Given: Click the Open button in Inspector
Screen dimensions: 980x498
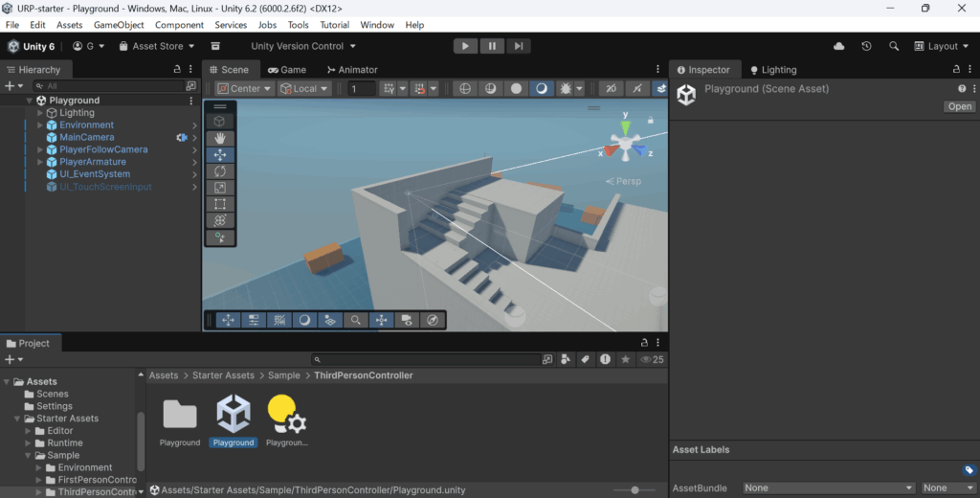Looking at the screenshot, I should pos(959,106).
